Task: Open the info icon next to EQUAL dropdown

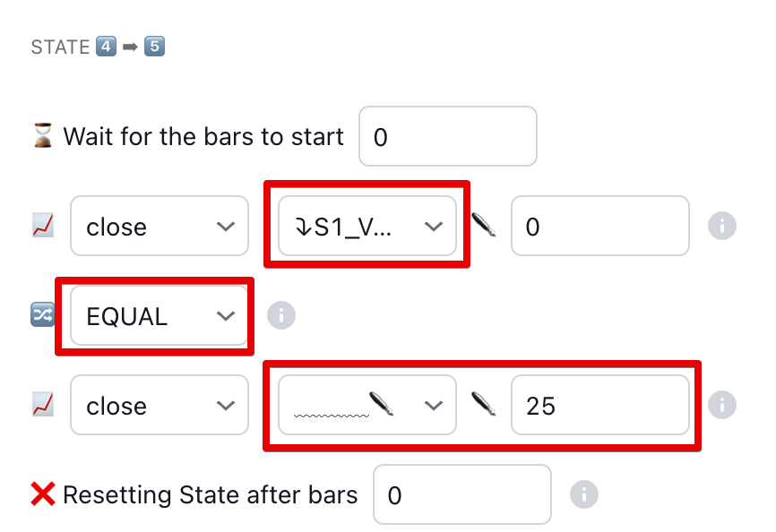Action: 281,315
